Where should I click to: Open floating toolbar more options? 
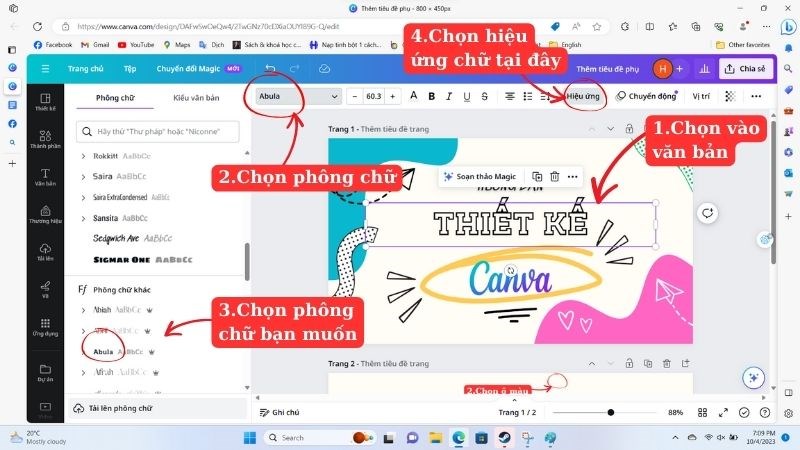click(572, 177)
